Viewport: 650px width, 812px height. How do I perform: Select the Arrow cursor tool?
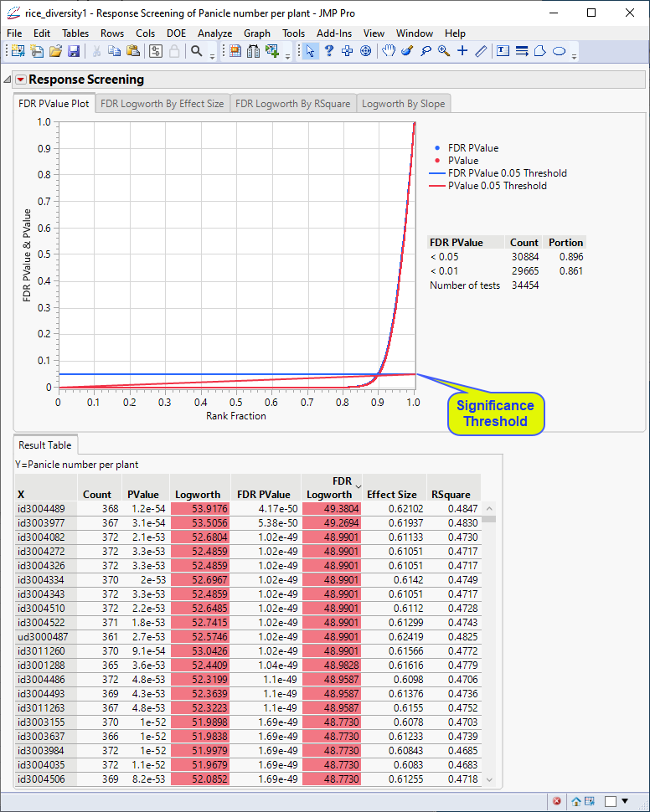point(311,51)
